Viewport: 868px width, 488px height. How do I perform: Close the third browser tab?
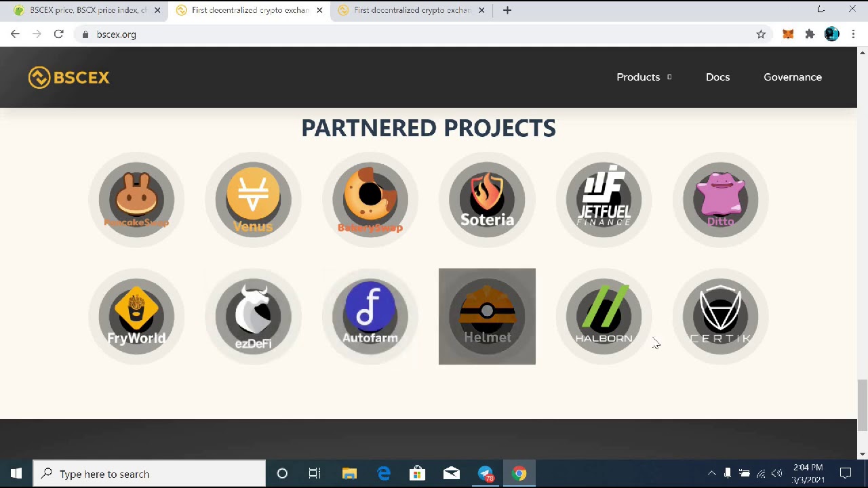pyautogui.click(x=482, y=10)
